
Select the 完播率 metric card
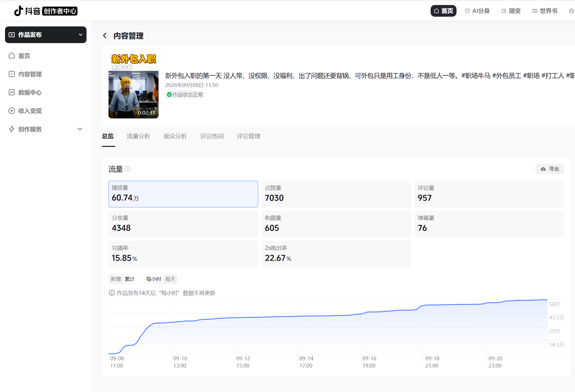(x=183, y=254)
